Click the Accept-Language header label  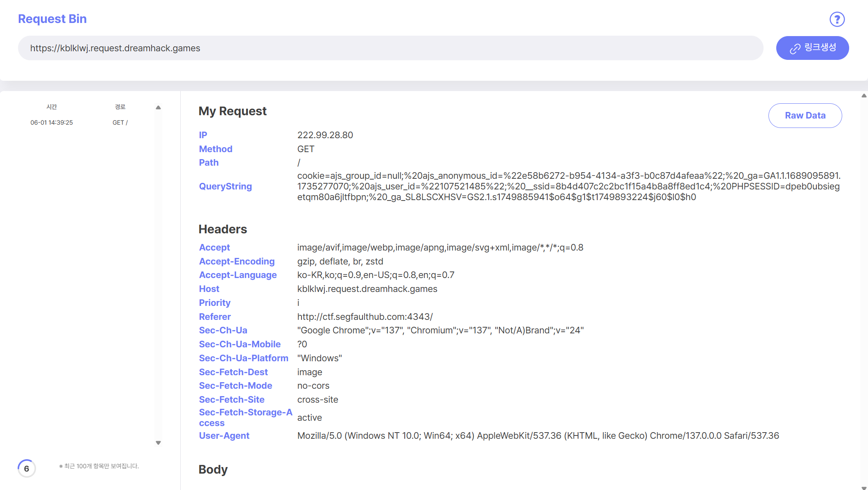[x=238, y=275]
